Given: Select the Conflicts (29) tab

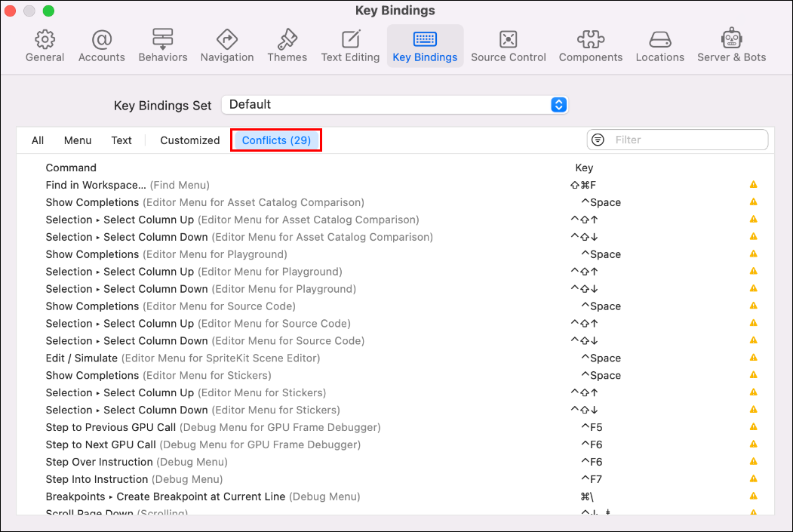Looking at the screenshot, I should point(276,140).
